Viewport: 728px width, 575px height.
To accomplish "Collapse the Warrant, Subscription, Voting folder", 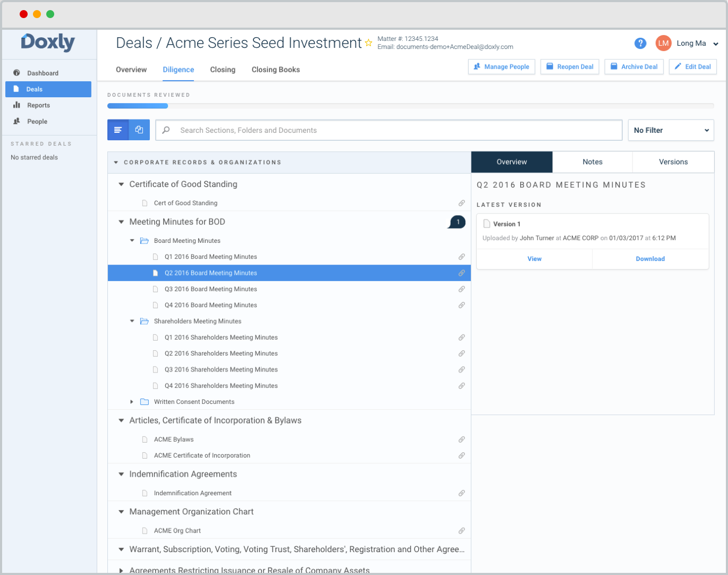I will coord(121,549).
